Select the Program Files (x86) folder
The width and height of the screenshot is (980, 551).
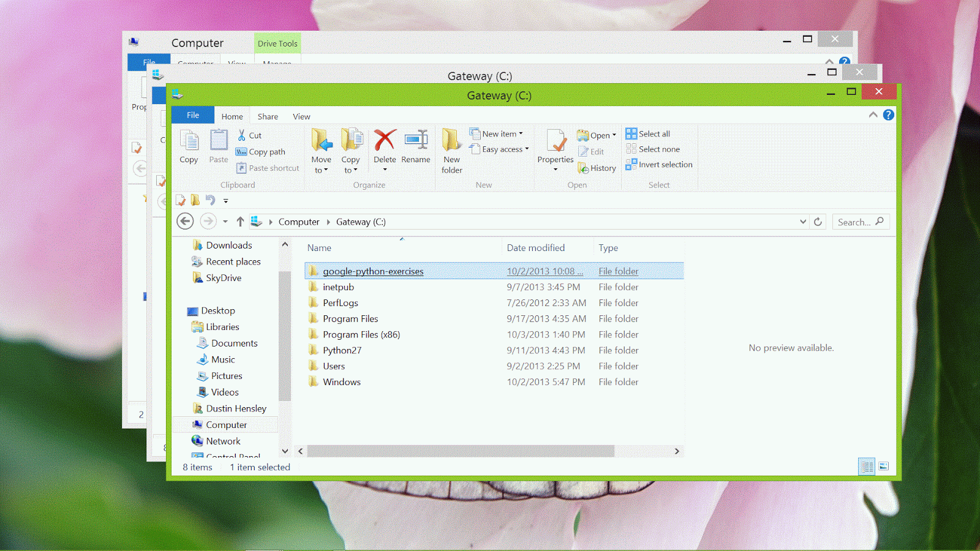point(494,334)
